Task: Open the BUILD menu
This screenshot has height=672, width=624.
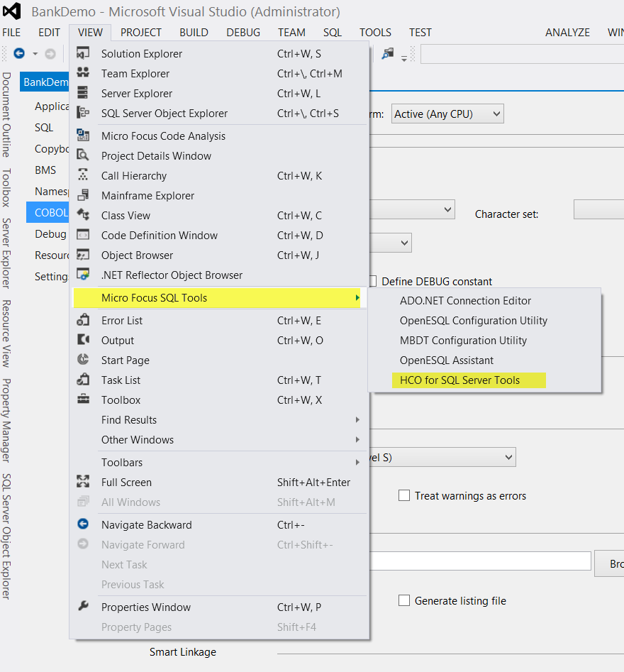Action: click(194, 33)
